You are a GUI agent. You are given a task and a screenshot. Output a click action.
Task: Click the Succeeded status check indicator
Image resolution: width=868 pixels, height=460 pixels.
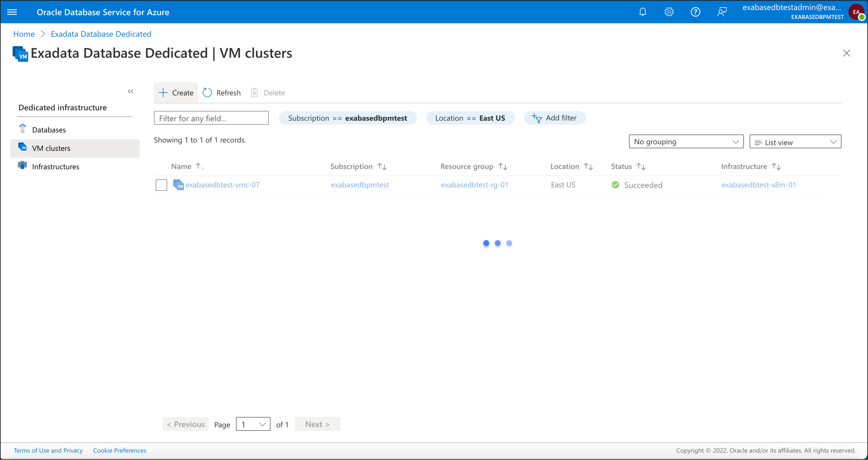[616, 185]
